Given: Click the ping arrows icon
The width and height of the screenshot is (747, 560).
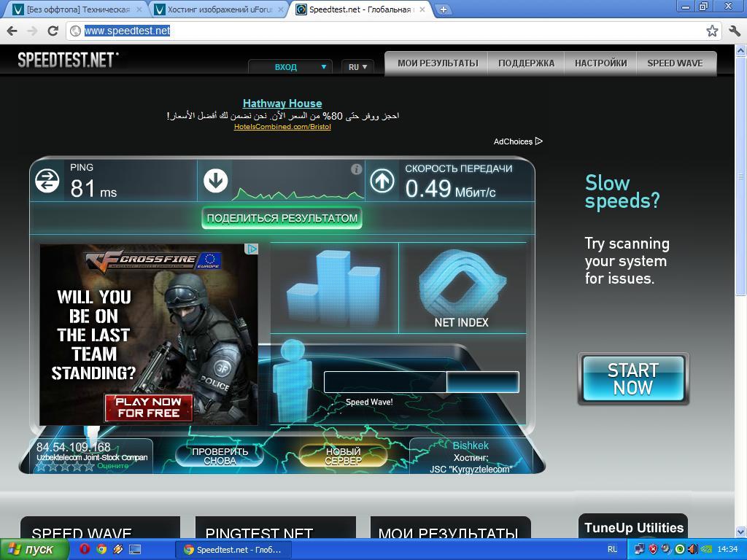Looking at the screenshot, I should pos(47,181).
